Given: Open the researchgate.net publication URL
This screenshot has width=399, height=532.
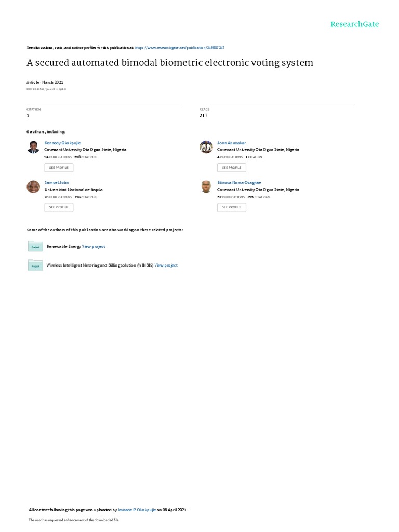Looking at the screenshot, I should coord(179,48).
